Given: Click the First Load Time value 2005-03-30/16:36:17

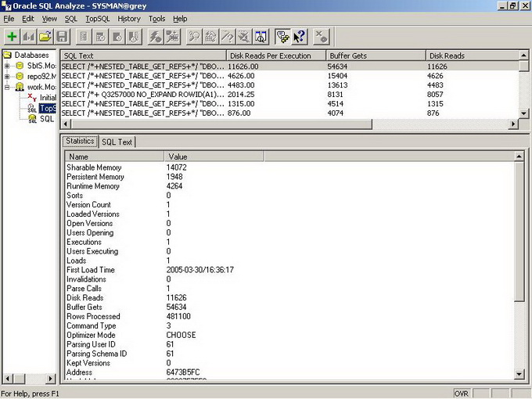Looking at the screenshot, I should coord(199,270).
